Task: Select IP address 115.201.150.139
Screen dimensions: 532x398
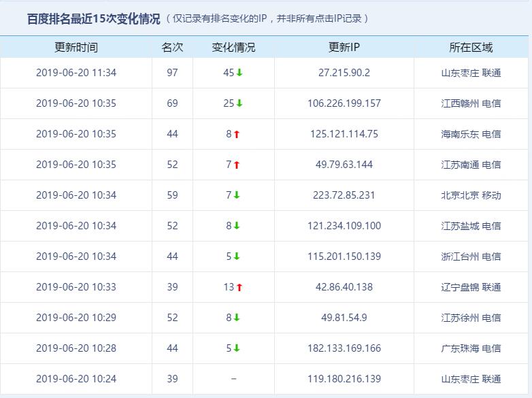Action: point(344,256)
